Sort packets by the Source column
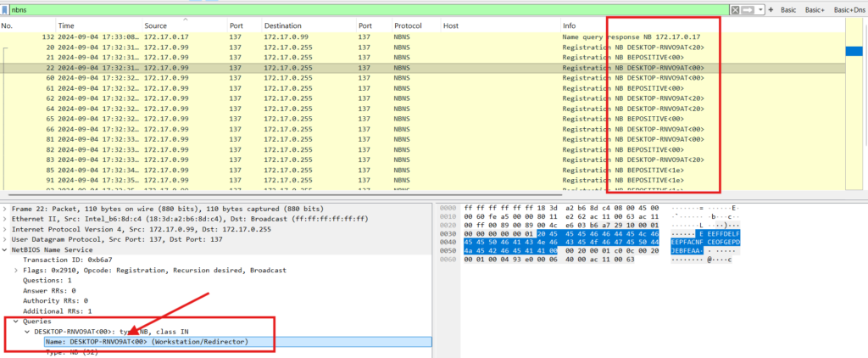This screenshot has width=868, height=358. pos(156,26)
